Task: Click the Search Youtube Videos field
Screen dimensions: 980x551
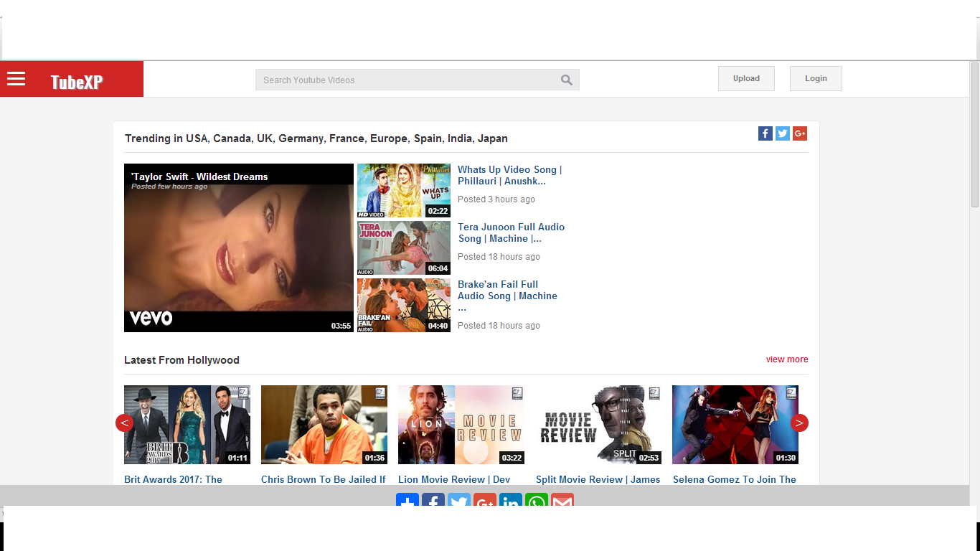Action: (405, 80)
